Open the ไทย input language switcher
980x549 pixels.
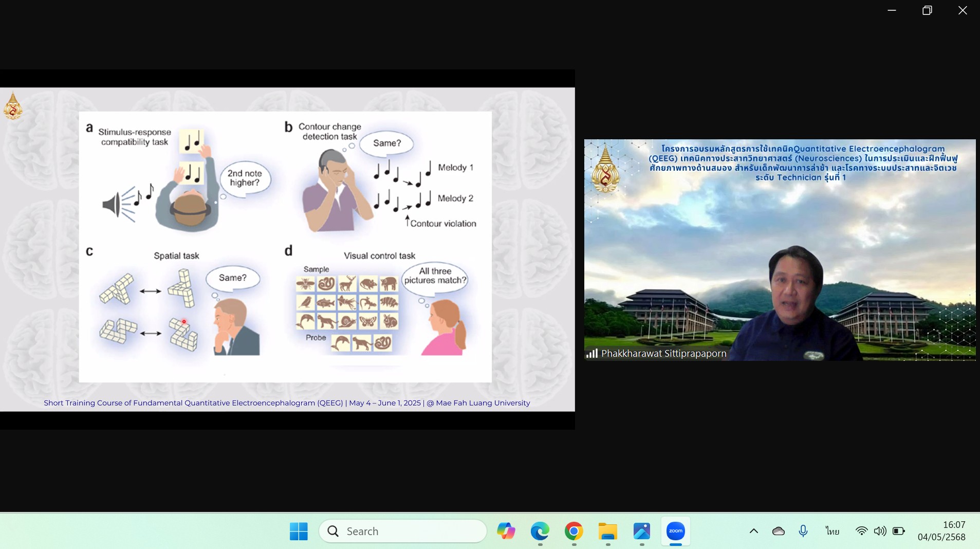tap(832, 531)
